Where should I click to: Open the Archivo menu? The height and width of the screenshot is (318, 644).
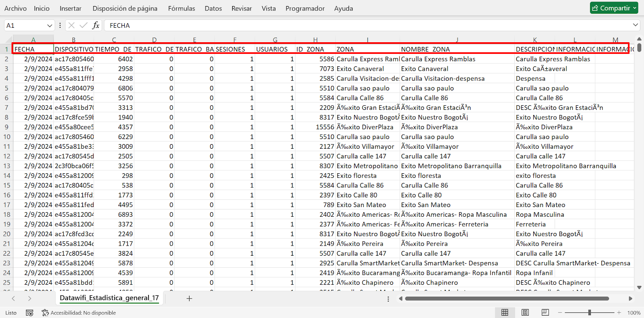point(15,8)
